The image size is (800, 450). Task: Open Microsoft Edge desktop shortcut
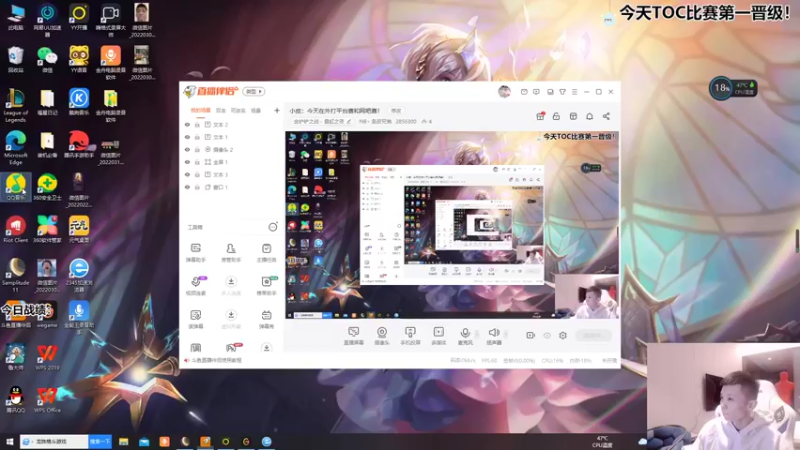click(15, 147)
